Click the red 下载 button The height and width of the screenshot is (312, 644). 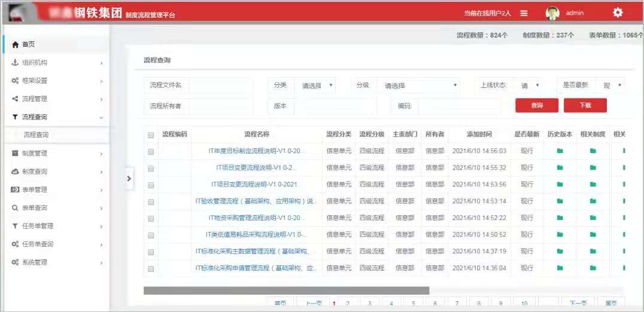[x=585, y=105]
